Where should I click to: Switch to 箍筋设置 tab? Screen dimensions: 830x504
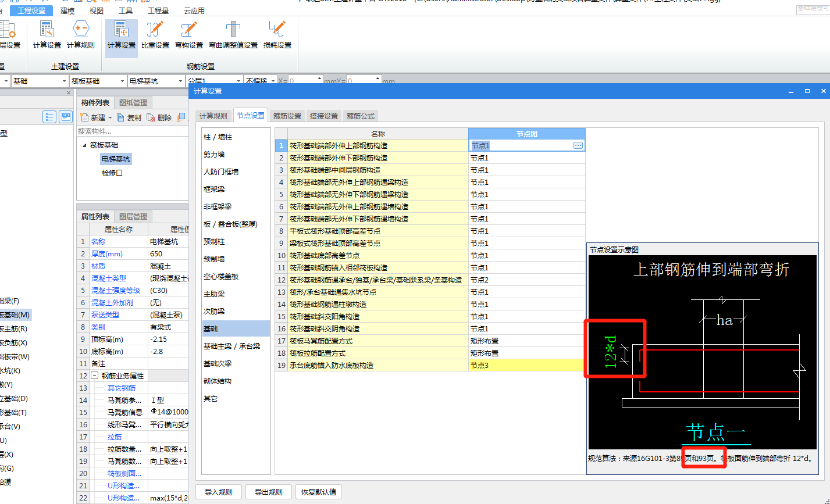(x=287, y=116)
